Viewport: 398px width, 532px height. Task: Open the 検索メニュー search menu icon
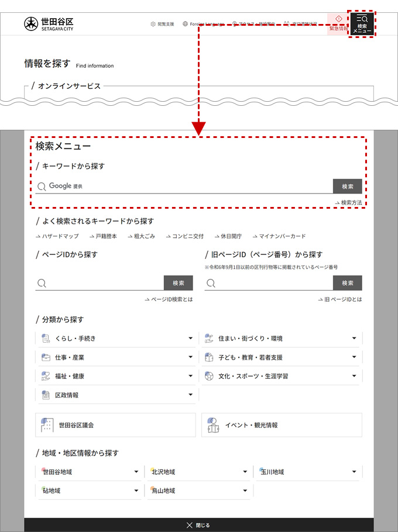tap(362, 23)
